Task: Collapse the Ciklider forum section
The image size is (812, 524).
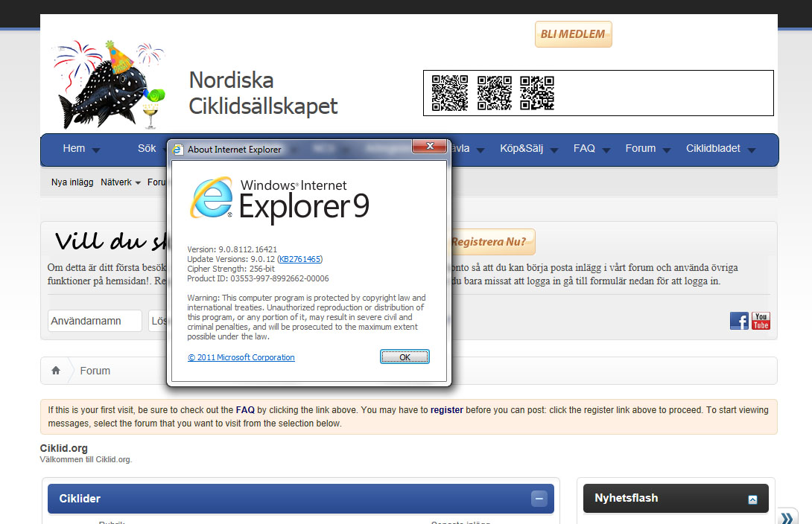Action: pyautogui.click(x=539, y=499)
